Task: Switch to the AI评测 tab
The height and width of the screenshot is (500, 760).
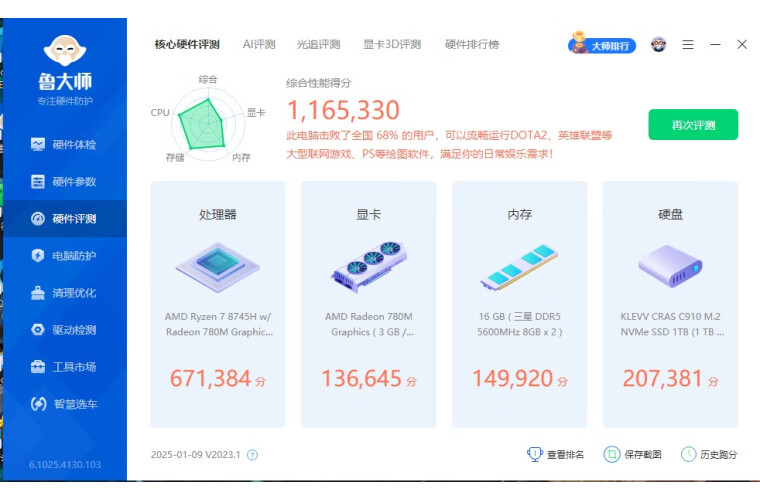Action: click(259, 45)
